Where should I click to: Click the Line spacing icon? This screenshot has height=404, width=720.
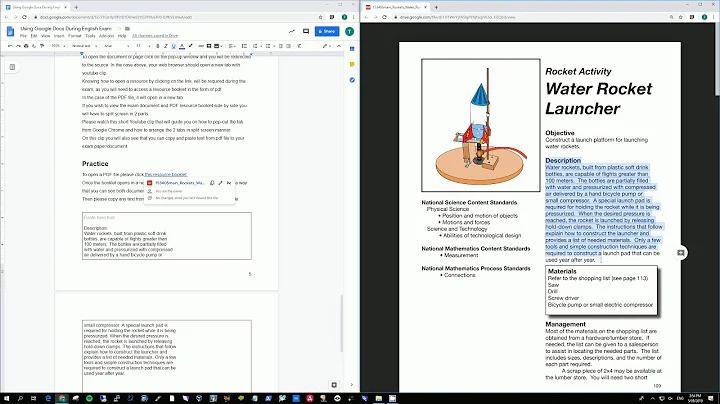[x=244, y=46]
